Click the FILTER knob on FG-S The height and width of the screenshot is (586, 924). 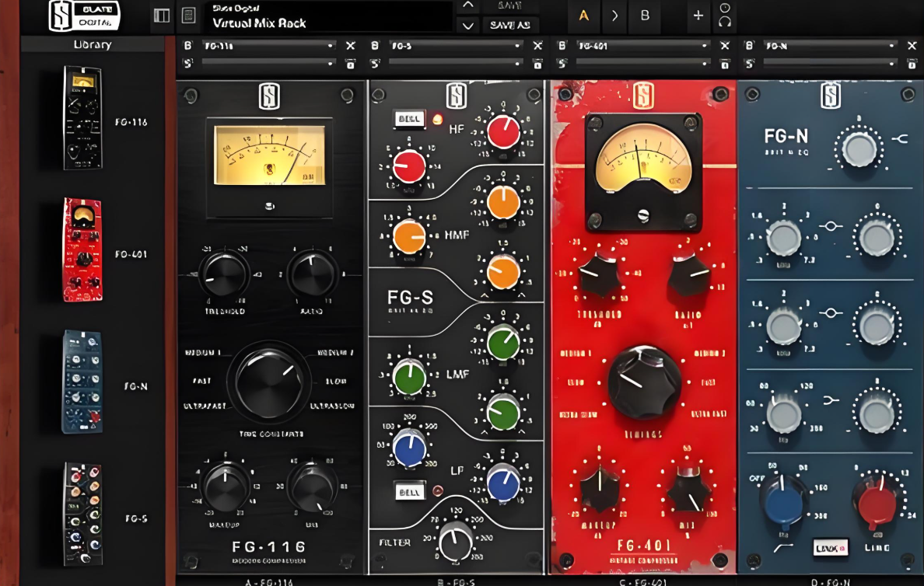tap(455, 542)
